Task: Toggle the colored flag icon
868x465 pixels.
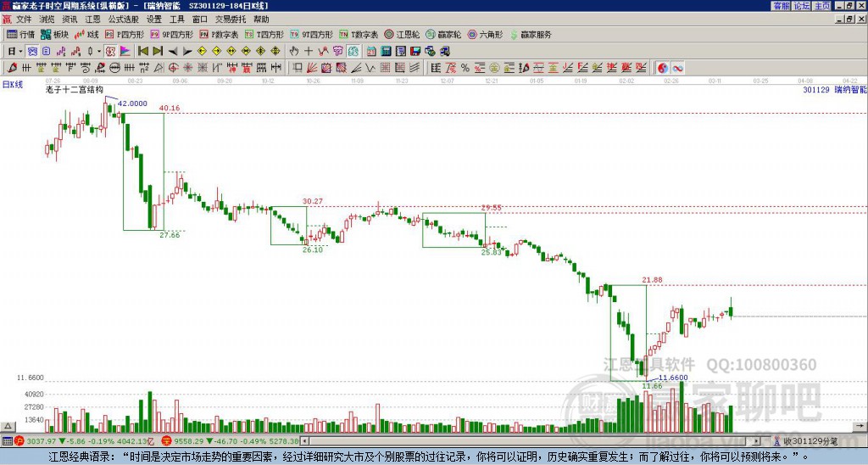Action: (125, 52)
